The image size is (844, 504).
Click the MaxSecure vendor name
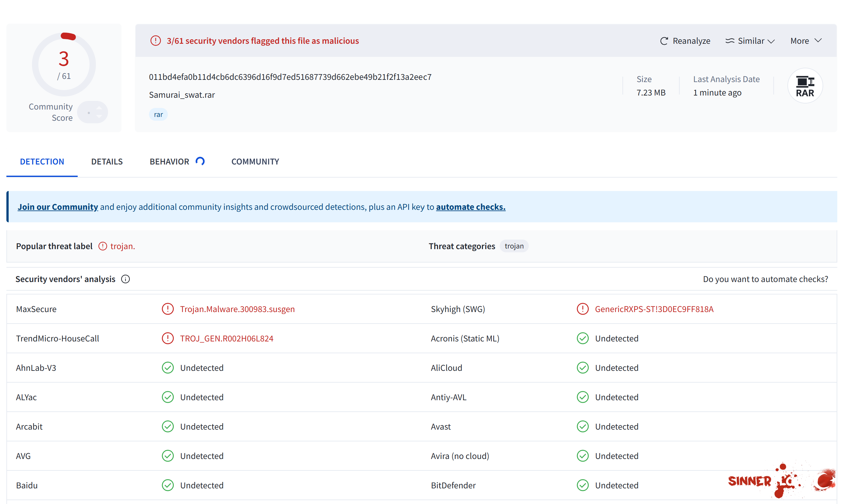36,309
